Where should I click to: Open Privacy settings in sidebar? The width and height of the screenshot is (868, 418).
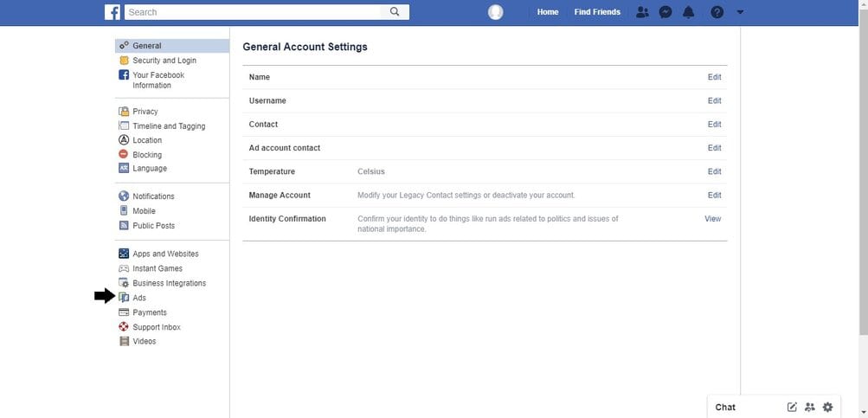pyautogui.click(x=145, y=112)
